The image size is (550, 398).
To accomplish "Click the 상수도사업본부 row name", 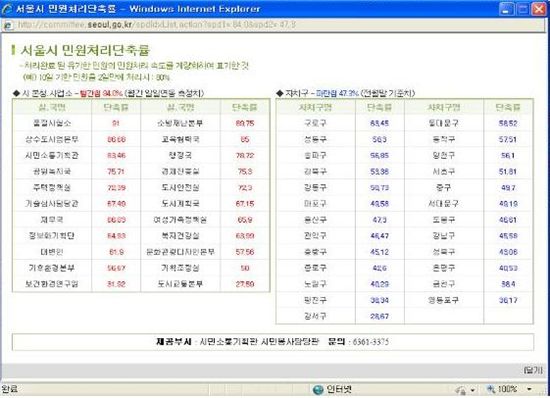I will (52, 139).
